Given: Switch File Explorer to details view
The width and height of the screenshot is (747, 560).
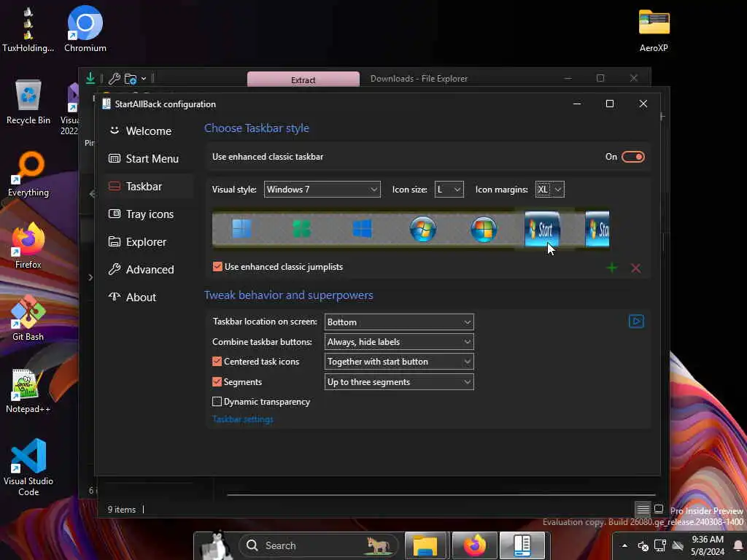Looking at the screenshot, I should click(643, 510).
